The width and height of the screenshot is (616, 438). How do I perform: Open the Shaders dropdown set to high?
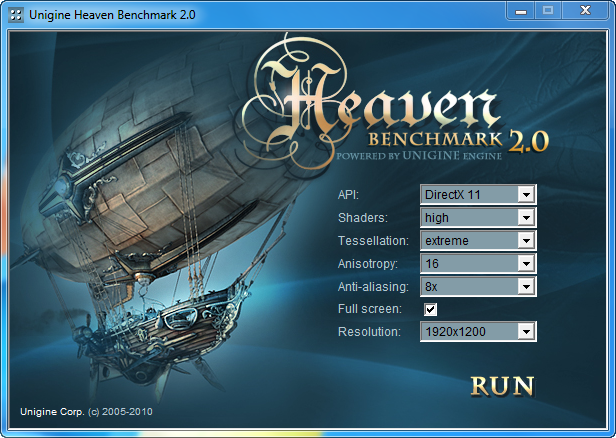pyautogui.click(x=478, y=218)
